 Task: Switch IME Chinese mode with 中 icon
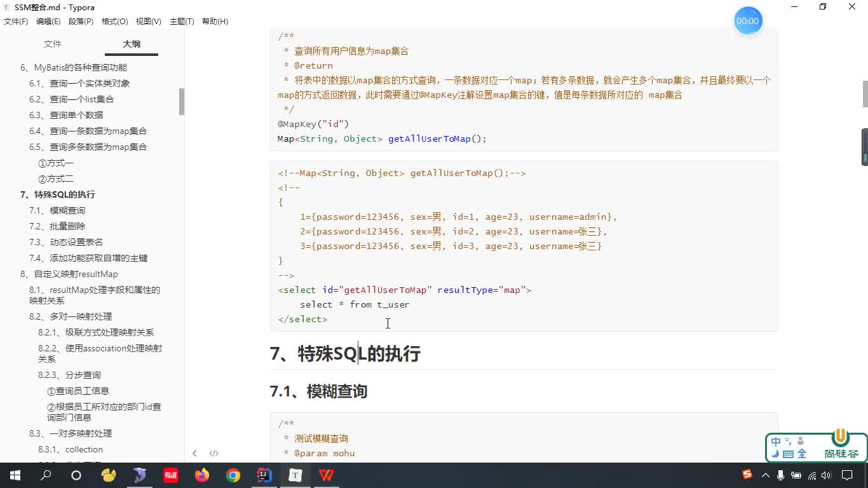click(776, 441)
